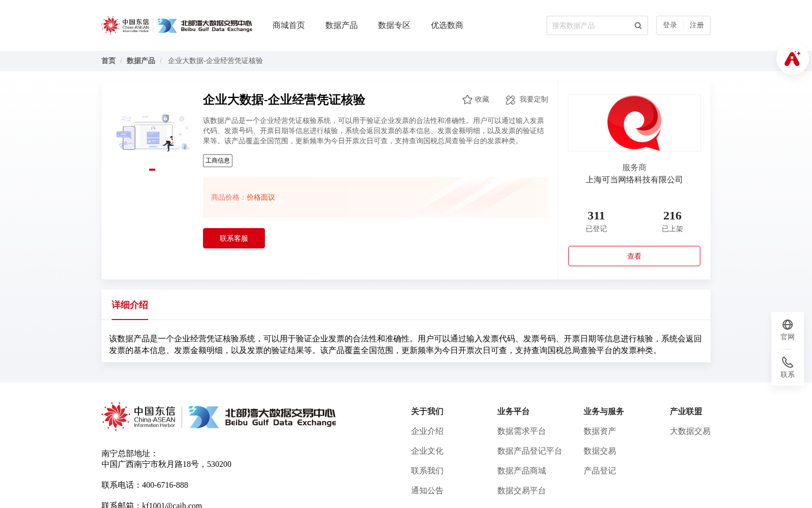This screenshot has height=508, width=812.
Task: Open the footer link 数据需求平台
Action: click(522, 431)
